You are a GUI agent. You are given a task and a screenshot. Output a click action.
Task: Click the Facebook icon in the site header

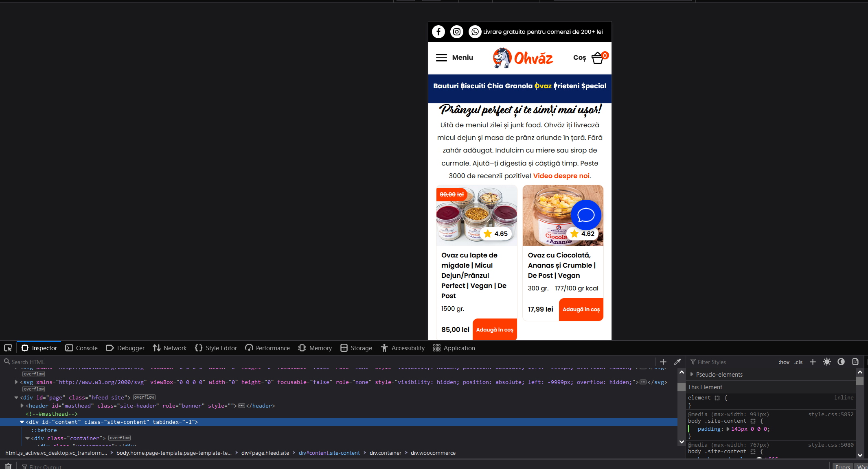coord(438,31)
